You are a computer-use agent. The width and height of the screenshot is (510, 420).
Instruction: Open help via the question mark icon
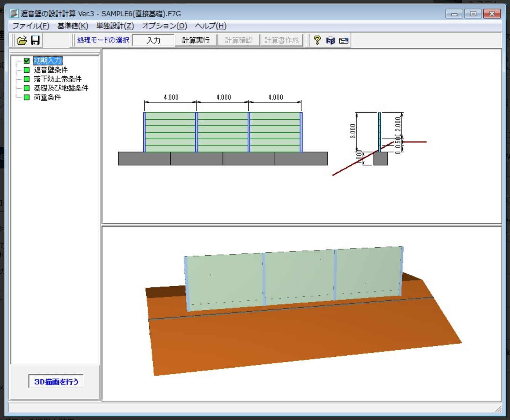[317, 40]
